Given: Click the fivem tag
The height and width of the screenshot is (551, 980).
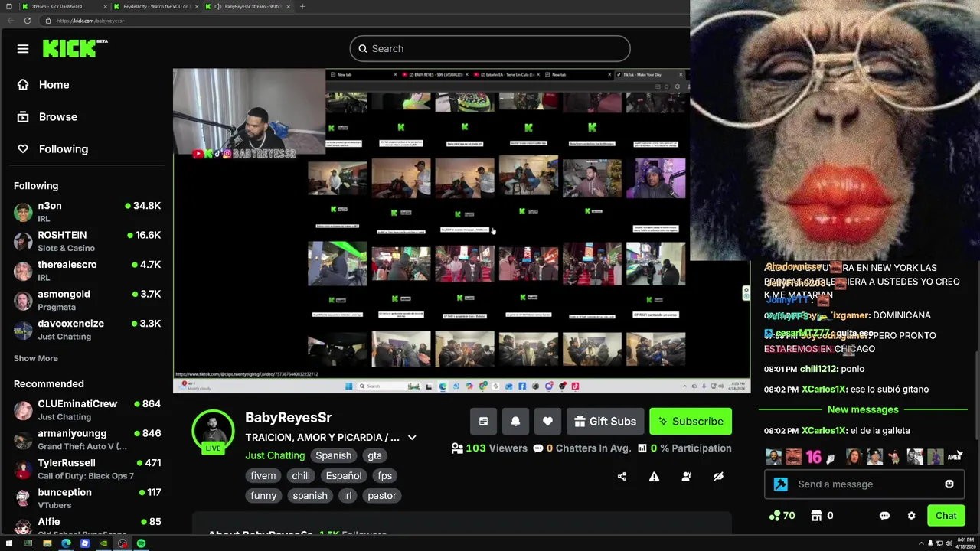Looking at the screenshot, I should (263, 476).
